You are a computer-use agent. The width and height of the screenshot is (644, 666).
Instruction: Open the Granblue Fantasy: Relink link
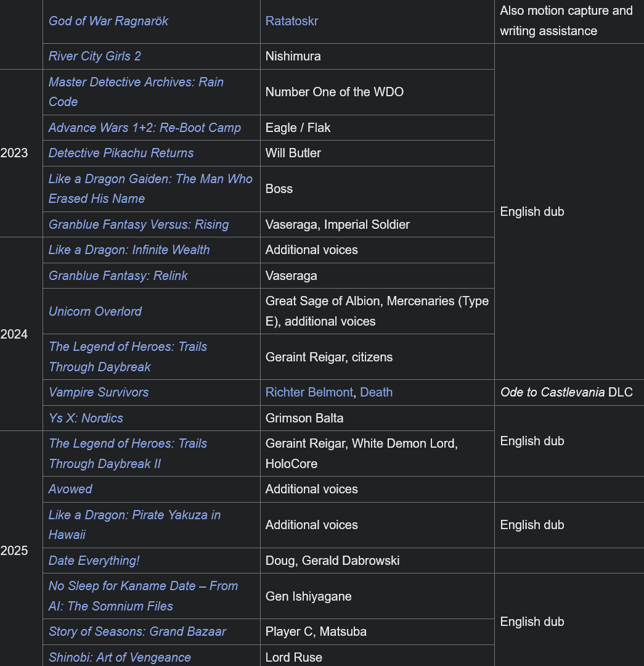[x=118, y=276]
